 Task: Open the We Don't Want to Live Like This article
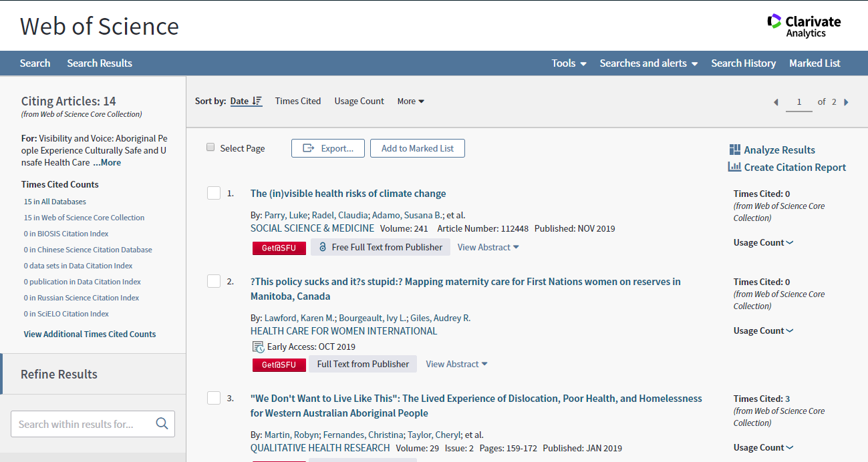tap(476, 405)
